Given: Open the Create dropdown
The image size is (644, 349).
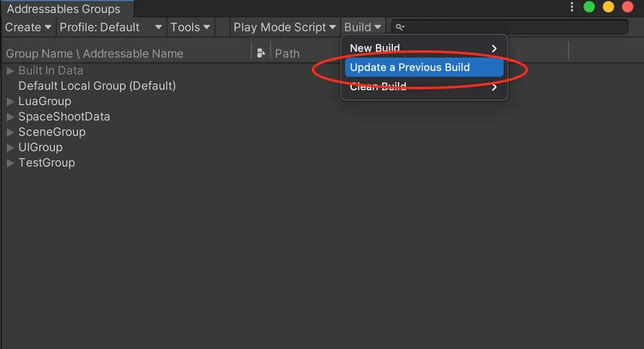Looking at the screenshot, I should tap(28, 27).
